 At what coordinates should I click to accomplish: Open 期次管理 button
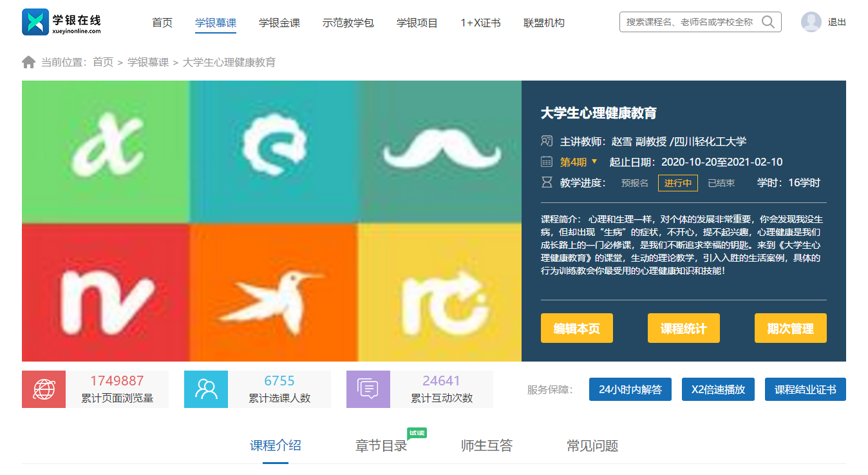pyautogui.click(x=791, y=328)
